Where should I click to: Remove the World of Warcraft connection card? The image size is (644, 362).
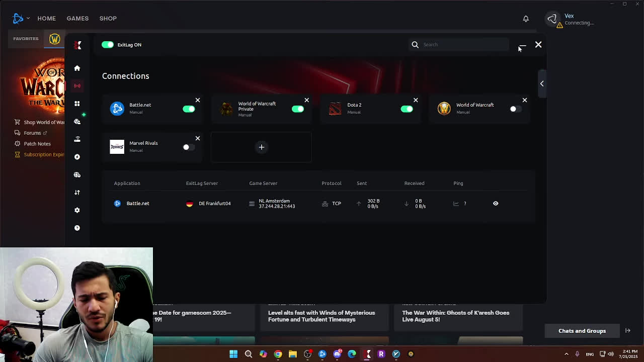[525, 100]
